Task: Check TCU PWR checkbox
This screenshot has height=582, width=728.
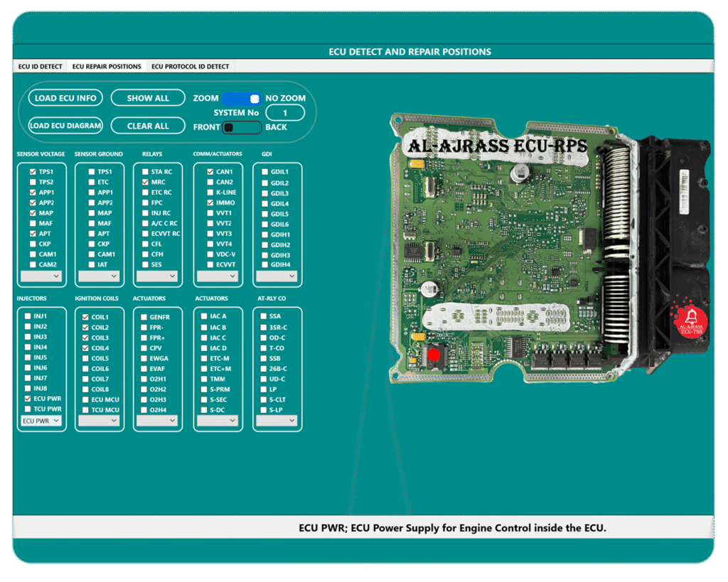Action: pyautogui.click(x=28, y=409)
